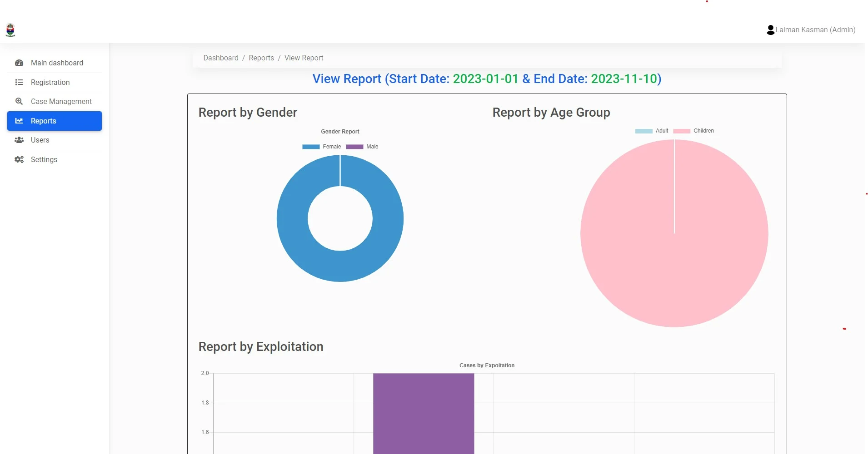Click the user avatar icon in header
The image size is (868, 454).
(x=770, y=30)
